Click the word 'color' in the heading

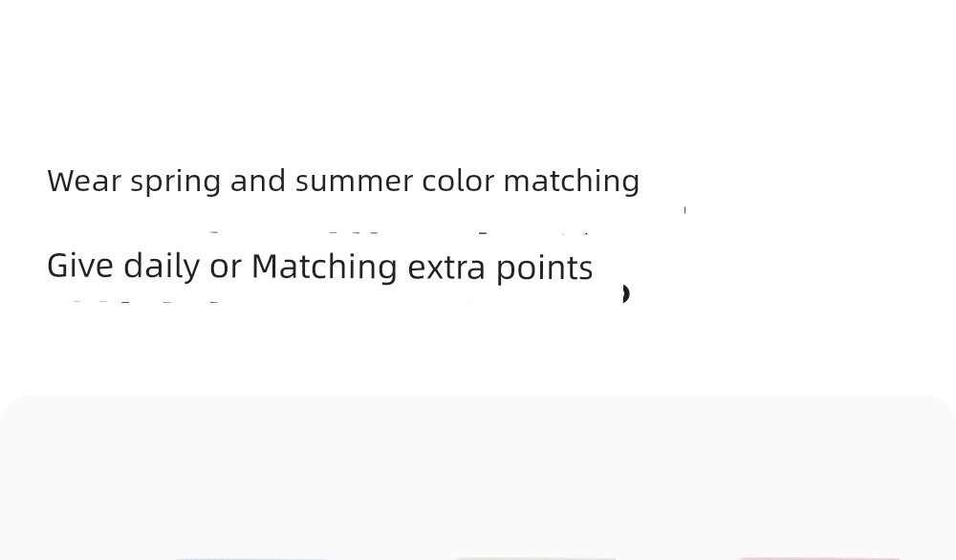[458, 181]
